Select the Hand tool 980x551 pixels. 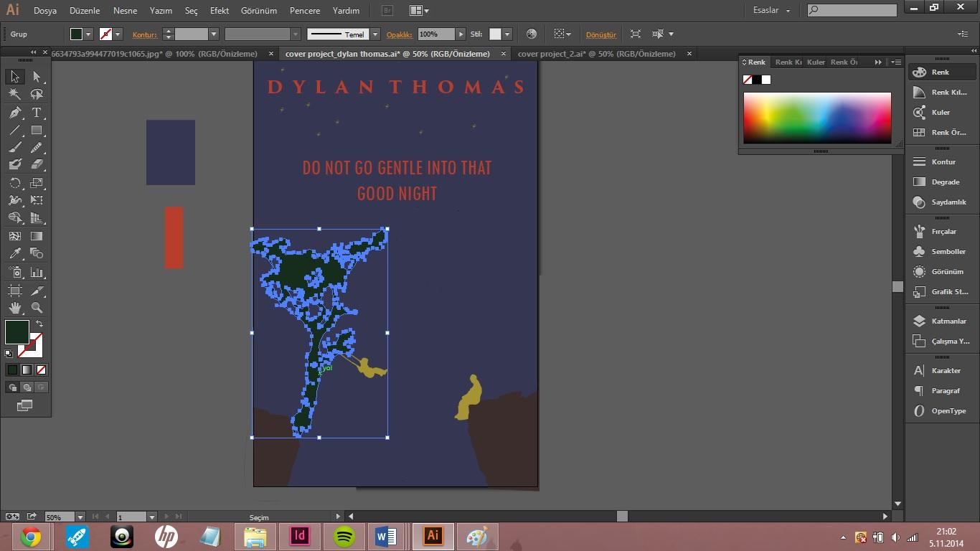(x=15, y=308)
